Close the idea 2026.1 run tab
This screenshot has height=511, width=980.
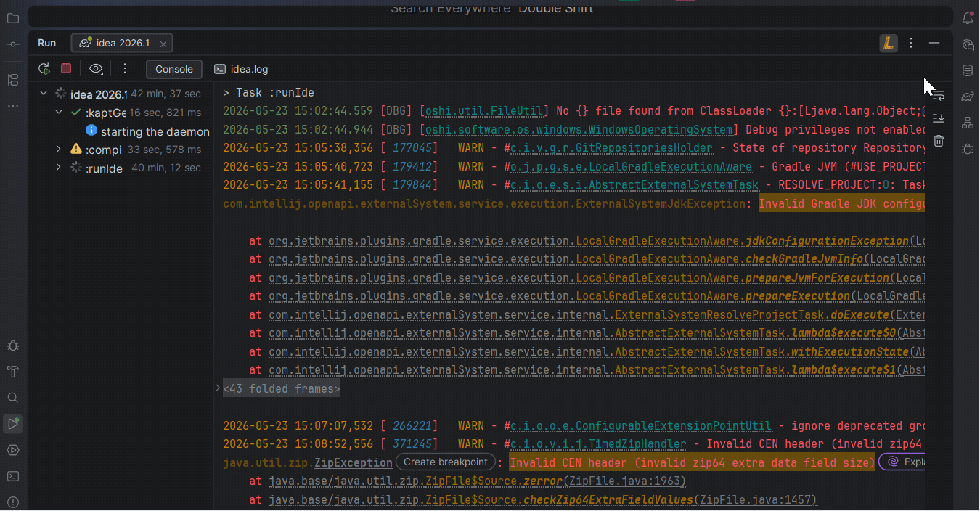tap(163, 44)
